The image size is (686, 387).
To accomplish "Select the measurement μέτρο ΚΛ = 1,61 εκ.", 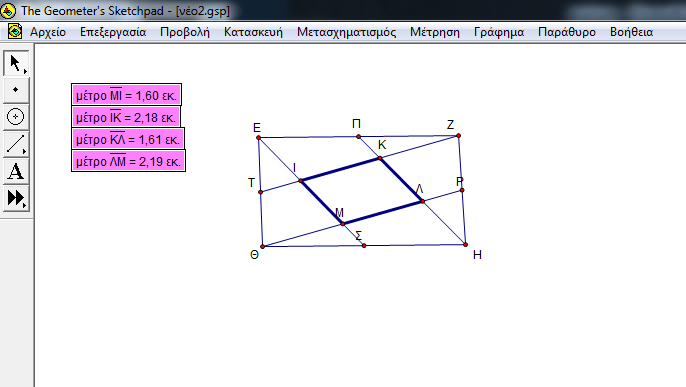I will tap(128, 139).
